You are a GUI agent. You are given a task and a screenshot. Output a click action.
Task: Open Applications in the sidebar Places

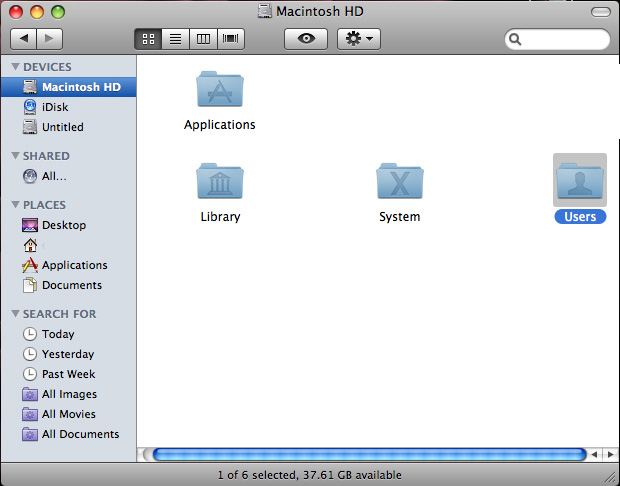point(68,265)
